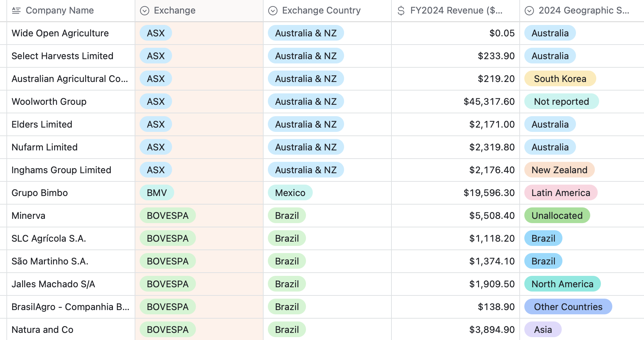644x340 pixels.
Task: Select the $233.90 revenue cell
Action: click(x=456, y=56)
